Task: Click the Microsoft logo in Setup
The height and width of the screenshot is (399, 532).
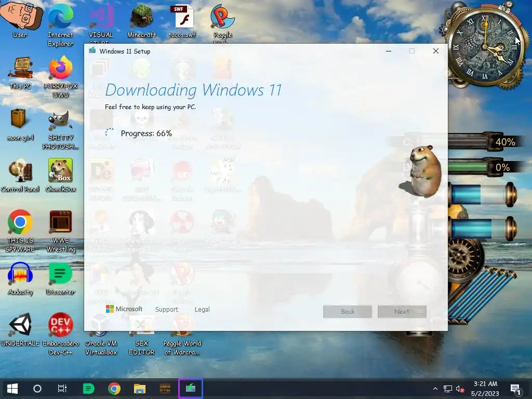Action: point(124,309)
